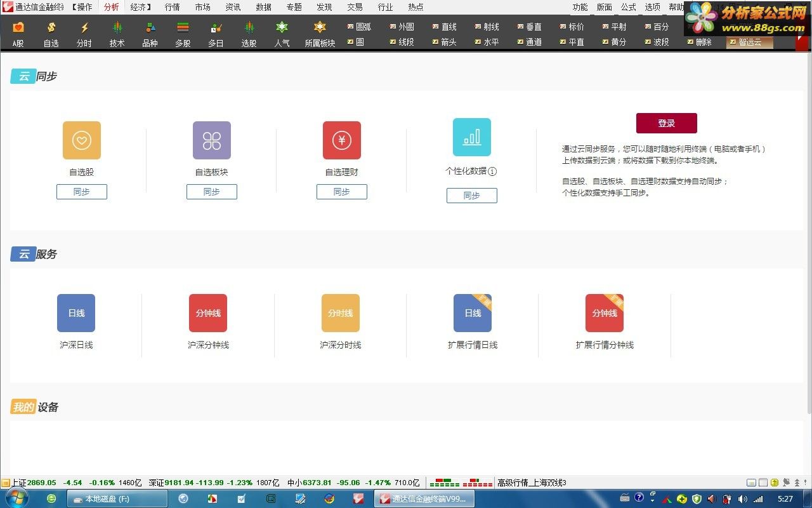Open the 公式 menu
The image size is (812, 508).
click(x=628, y=7)
